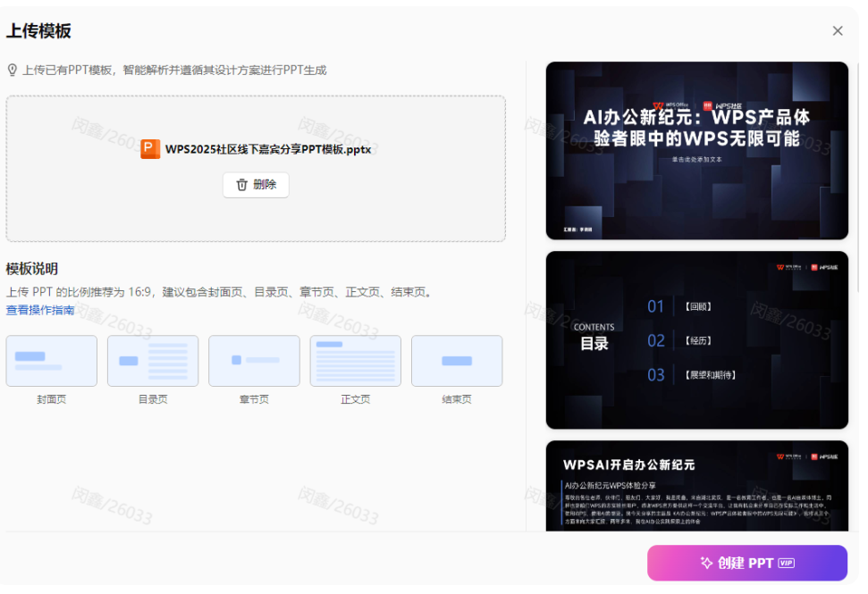The height and width of the screenshot is (594, 868).
Task: Select the 封面页 (cover page) layout icon
Action: tap(51, 361)
